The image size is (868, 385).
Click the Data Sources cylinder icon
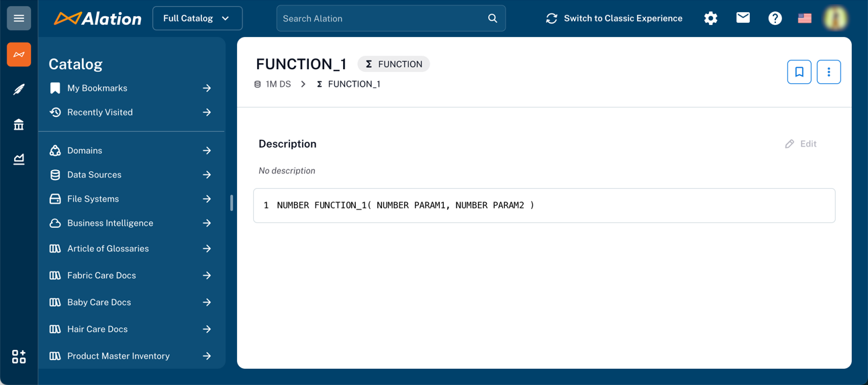55,175
